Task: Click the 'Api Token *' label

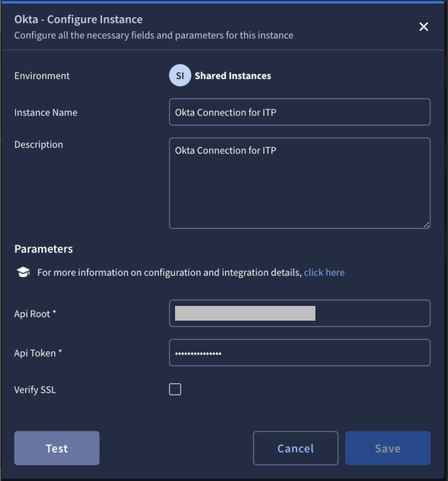Action: point(38,353)
